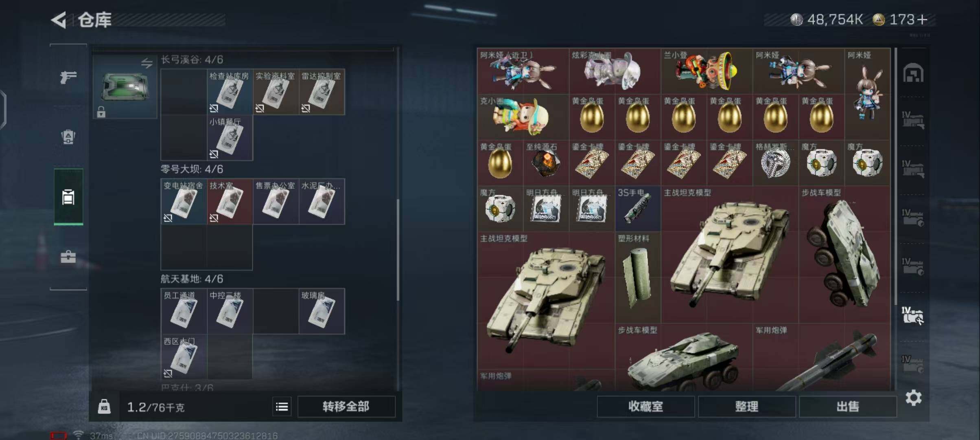Collapse the 零号大坝 4/6 keycard section
Viewport: 980px width, 440px height.
tap(192, 169)
